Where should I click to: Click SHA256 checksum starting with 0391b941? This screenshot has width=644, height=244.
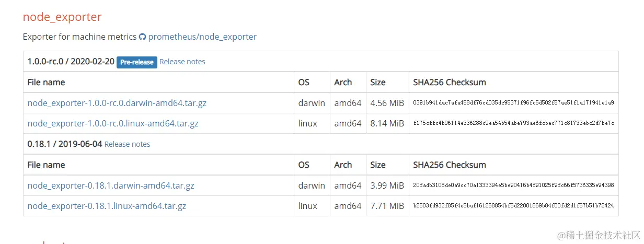coord(513,103)
